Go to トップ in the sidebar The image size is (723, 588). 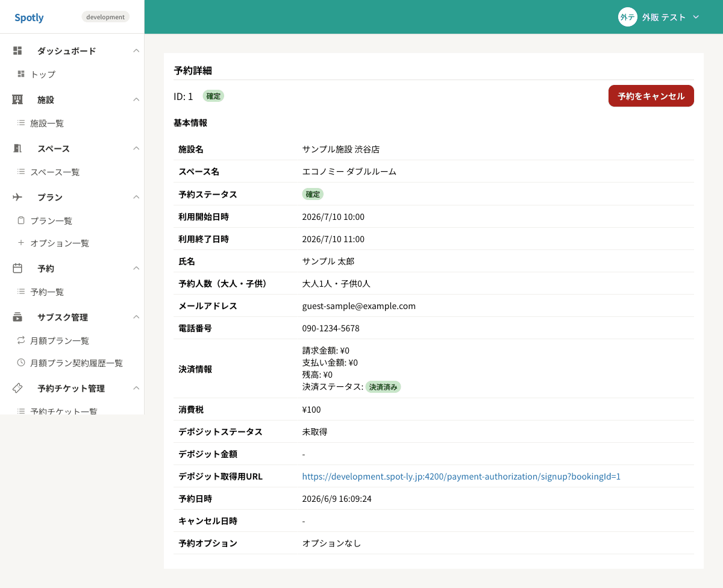tap(43, 74)
